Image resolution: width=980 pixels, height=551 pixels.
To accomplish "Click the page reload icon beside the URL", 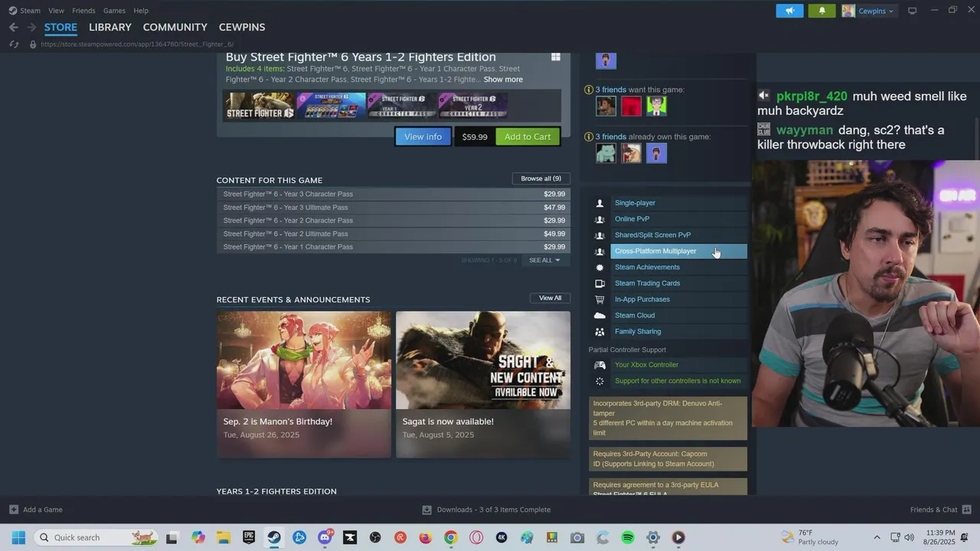I will click(x=13, y=44).
